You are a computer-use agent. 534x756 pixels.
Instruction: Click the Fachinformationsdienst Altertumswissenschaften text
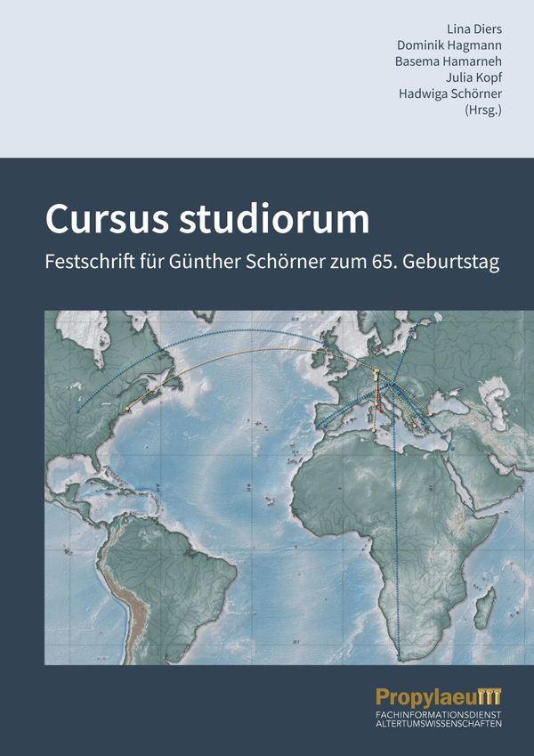pos(439,719)
